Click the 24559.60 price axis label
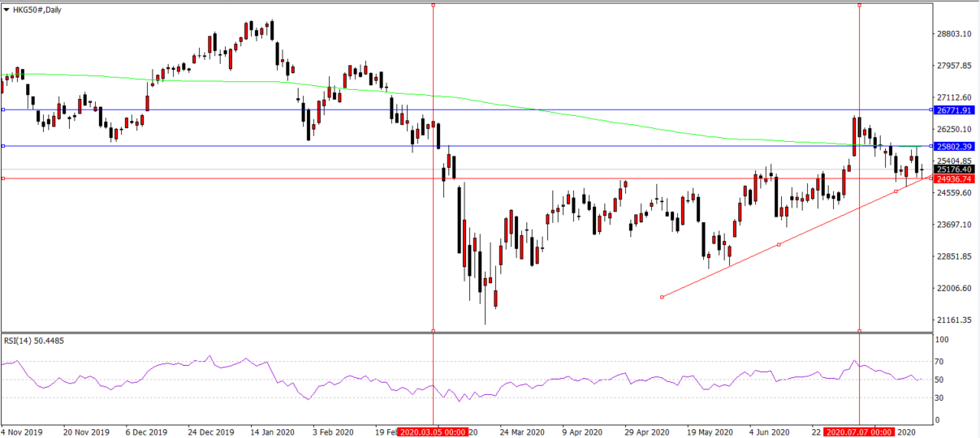This screenshot has height=438, width=980. point(954,193)
